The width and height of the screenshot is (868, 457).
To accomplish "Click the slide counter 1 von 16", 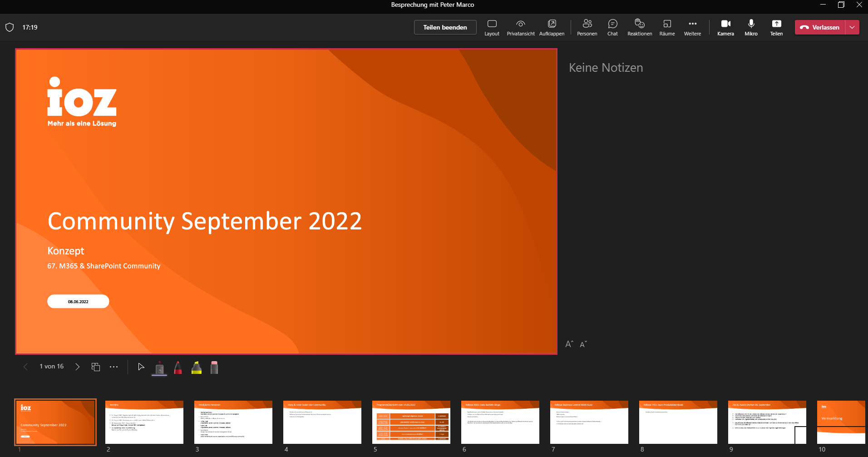I will pos(52,367).
